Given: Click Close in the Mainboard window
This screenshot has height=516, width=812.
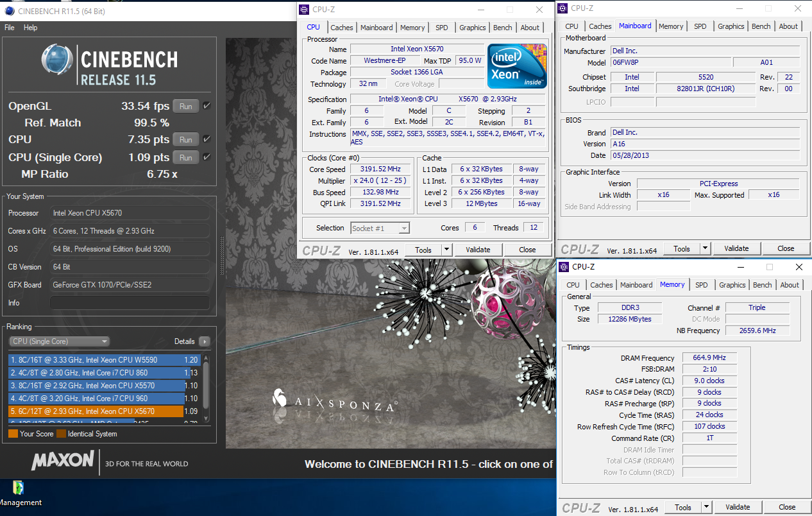Looking at the screenshot, I should 786,248.
